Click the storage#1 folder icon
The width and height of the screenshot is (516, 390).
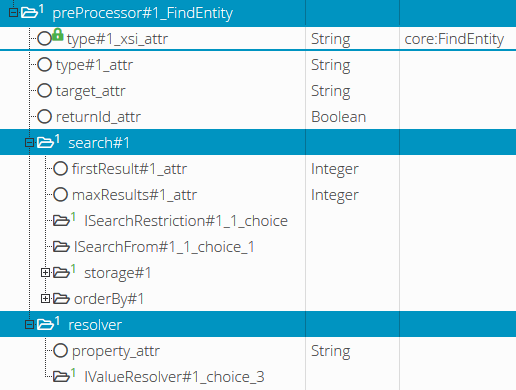(x=61, y=272)
